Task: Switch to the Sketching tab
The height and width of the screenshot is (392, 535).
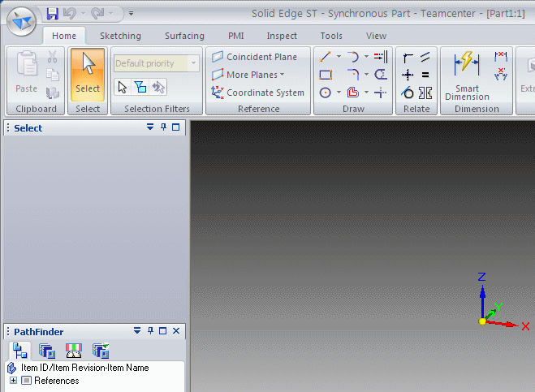Action: (x=120, y=36)
